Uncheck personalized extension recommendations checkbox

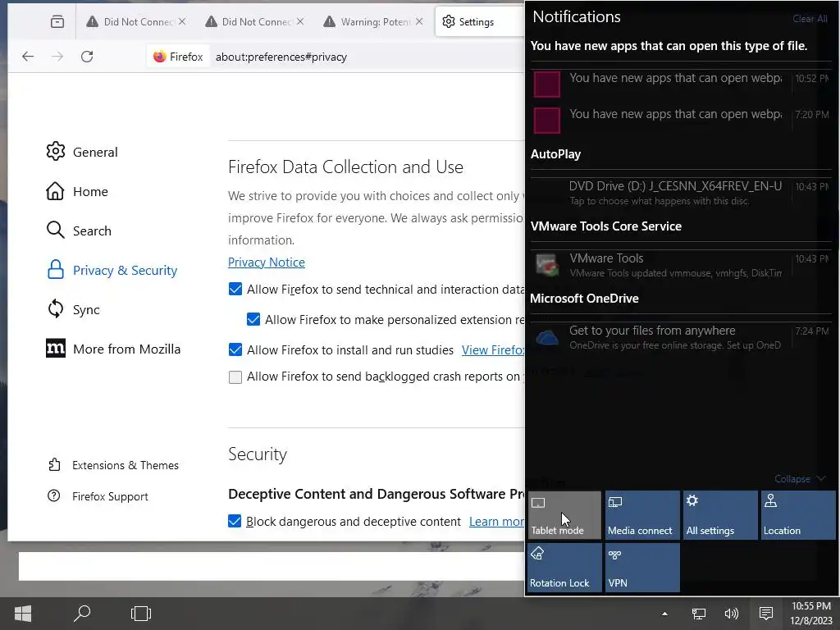(x=253, y=319)
